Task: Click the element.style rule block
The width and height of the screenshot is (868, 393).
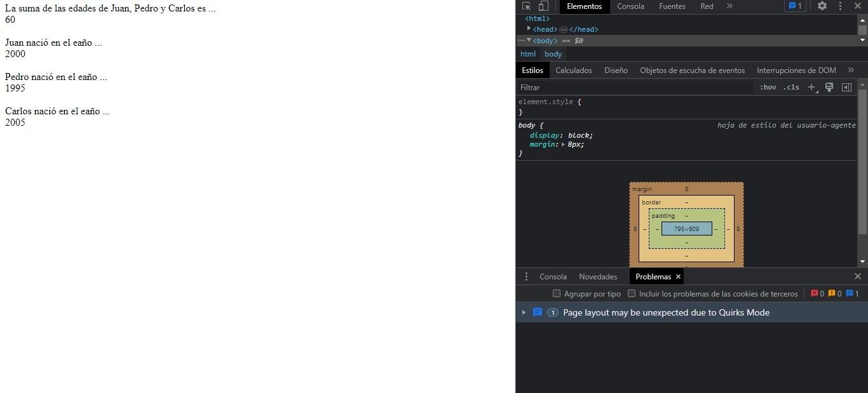Action: coord(686,107)
